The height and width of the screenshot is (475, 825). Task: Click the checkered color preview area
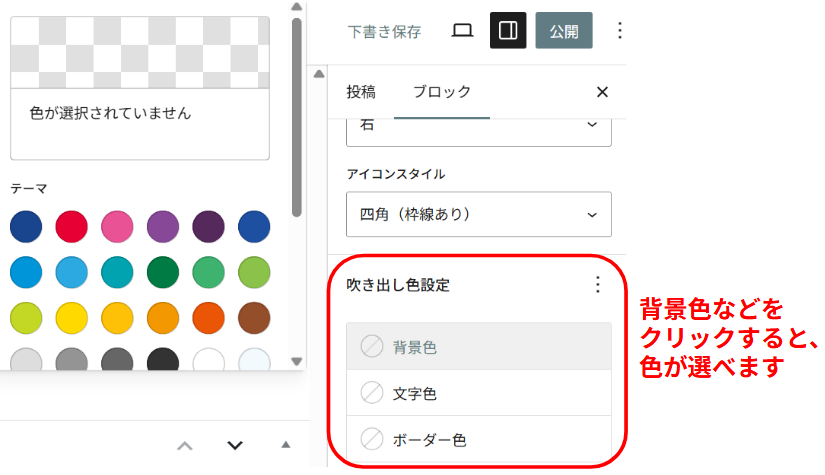pos(139,51)
